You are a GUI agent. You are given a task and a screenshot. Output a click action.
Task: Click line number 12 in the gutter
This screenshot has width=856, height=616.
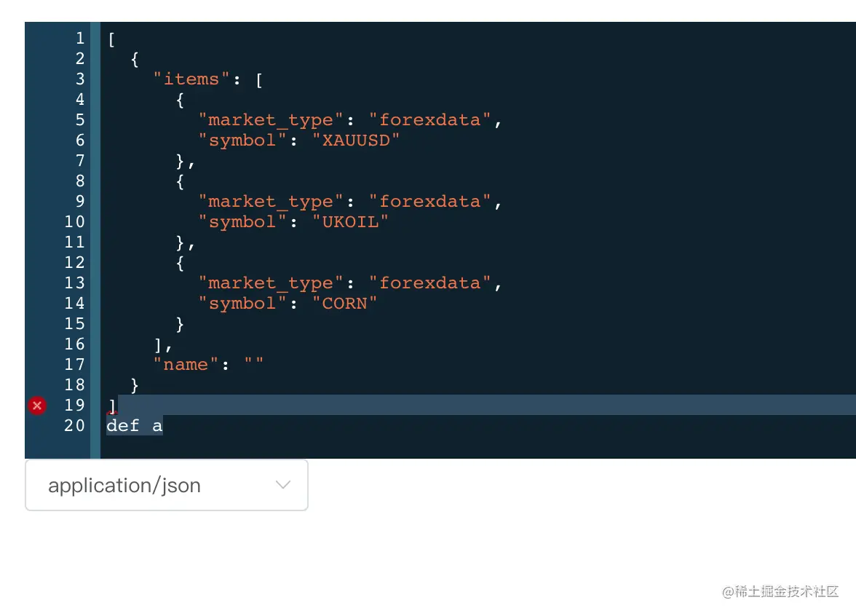tap(75, 263)
